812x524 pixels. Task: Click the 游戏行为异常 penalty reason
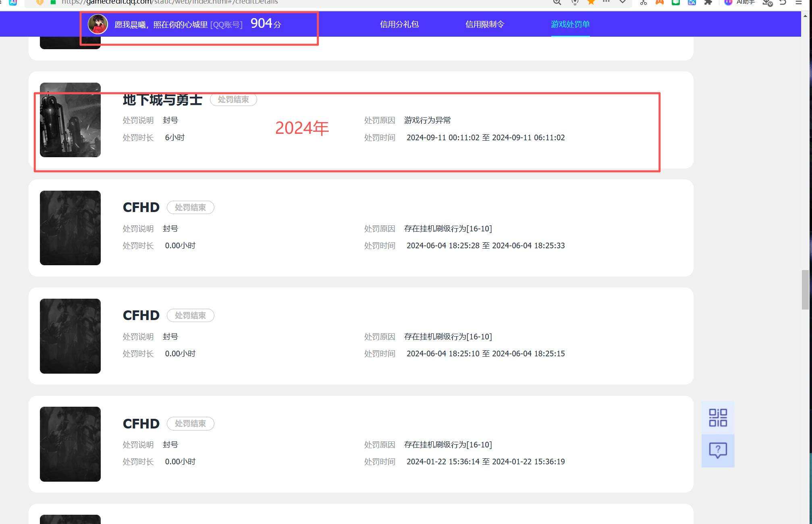(x=428, y=120)
